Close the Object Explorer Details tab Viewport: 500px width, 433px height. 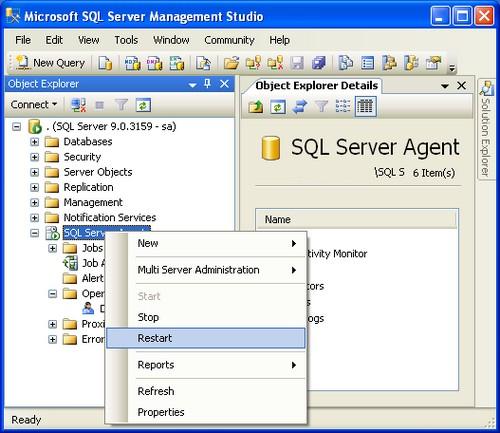point(461,86)
